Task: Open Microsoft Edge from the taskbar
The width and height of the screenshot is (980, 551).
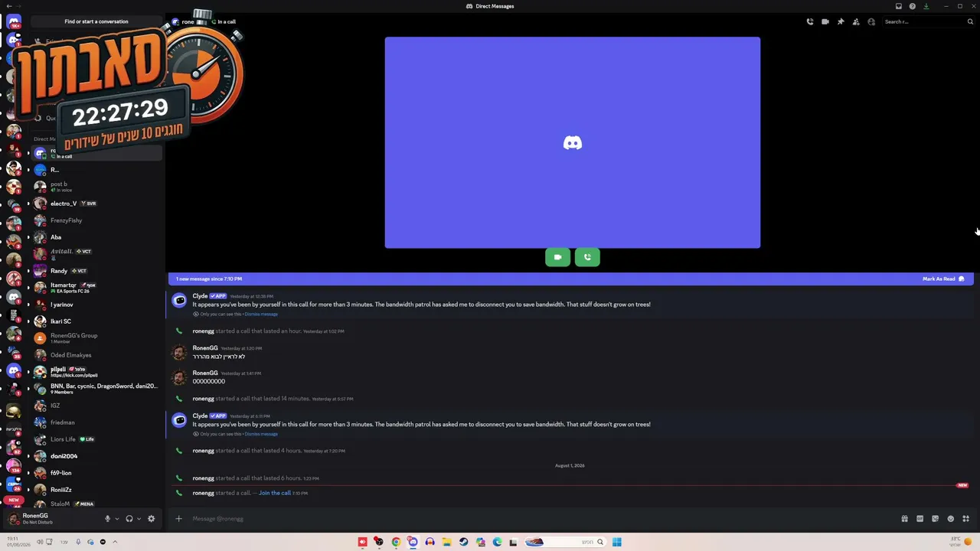Action: [497, 543]
